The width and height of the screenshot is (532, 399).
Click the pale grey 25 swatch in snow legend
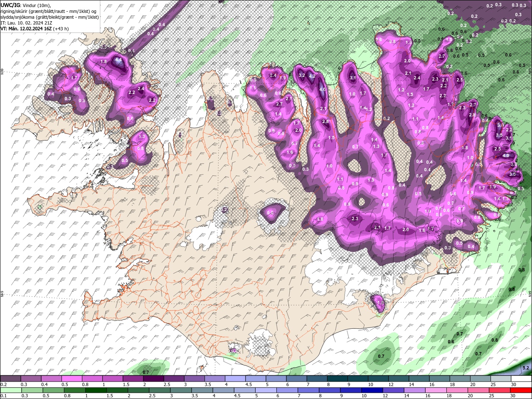(501, 379)
